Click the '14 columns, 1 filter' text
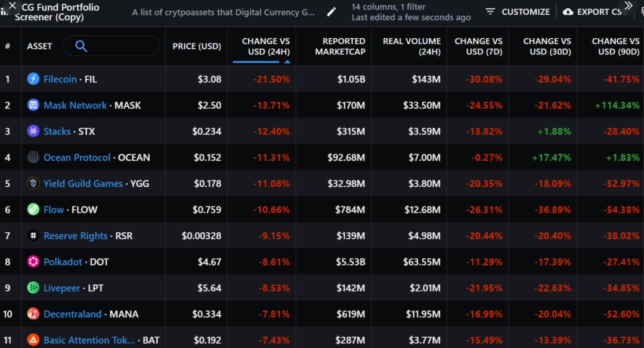 coord(388,7)
